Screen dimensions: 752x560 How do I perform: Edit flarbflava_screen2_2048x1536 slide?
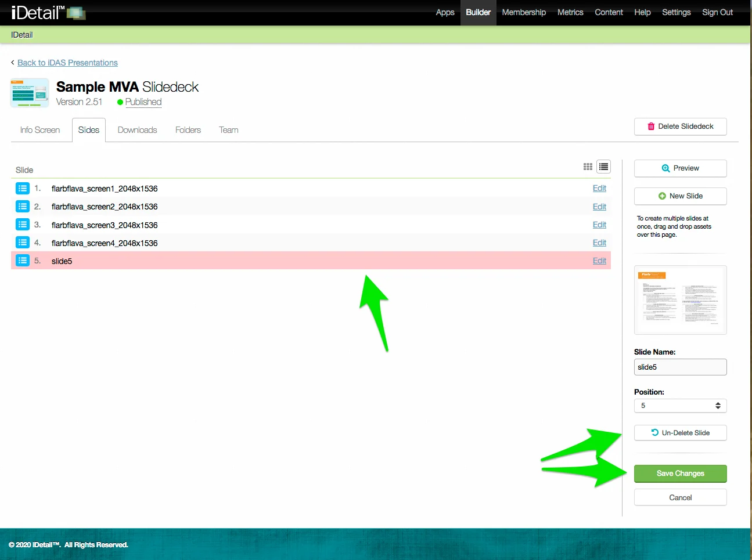[x=599, y=207]
